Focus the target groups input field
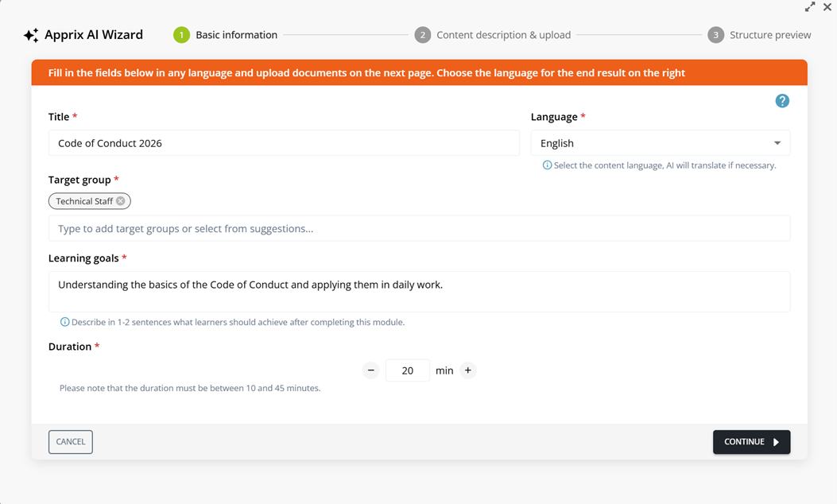Screen dimensions: 837x504 pos(419,228)
